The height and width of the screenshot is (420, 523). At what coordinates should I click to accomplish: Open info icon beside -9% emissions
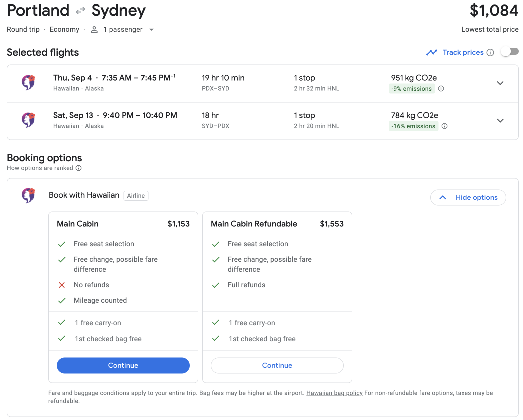(x=441, y=89)
